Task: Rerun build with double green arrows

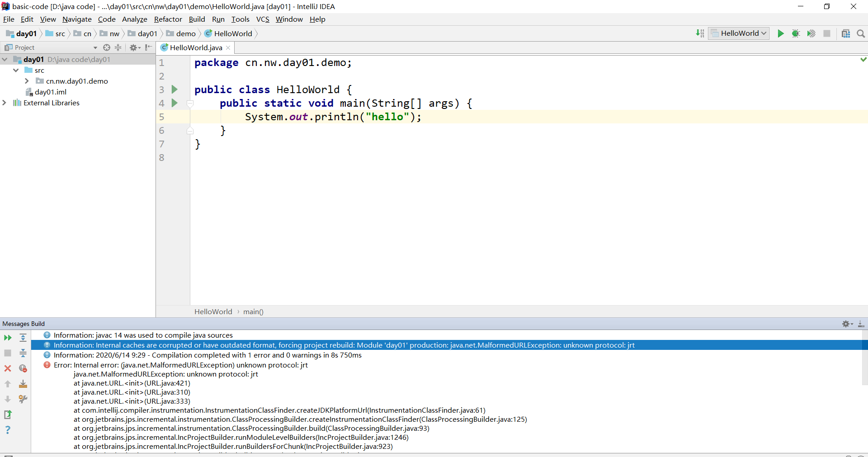Action: [8, 338]
